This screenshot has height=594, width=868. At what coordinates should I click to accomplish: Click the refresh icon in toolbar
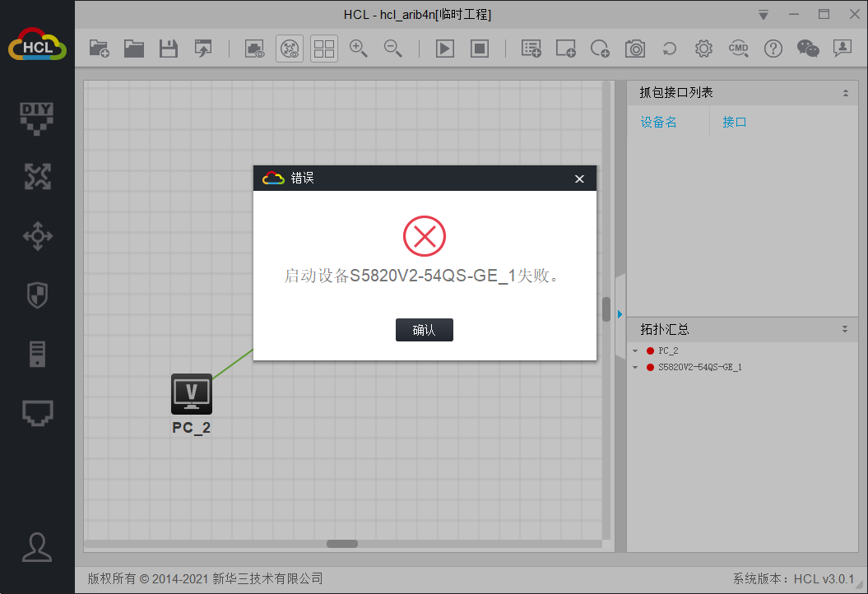(x=669, y=49)
